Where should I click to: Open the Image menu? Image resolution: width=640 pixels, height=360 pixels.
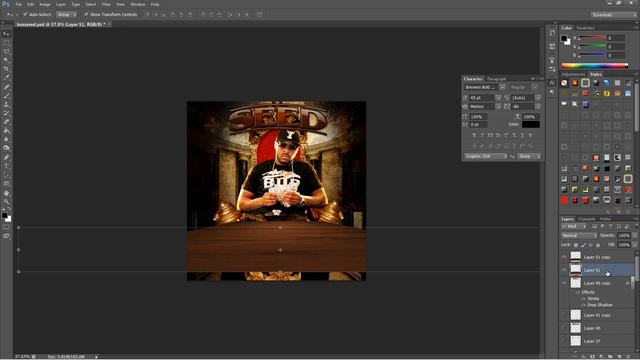[45, 4]
